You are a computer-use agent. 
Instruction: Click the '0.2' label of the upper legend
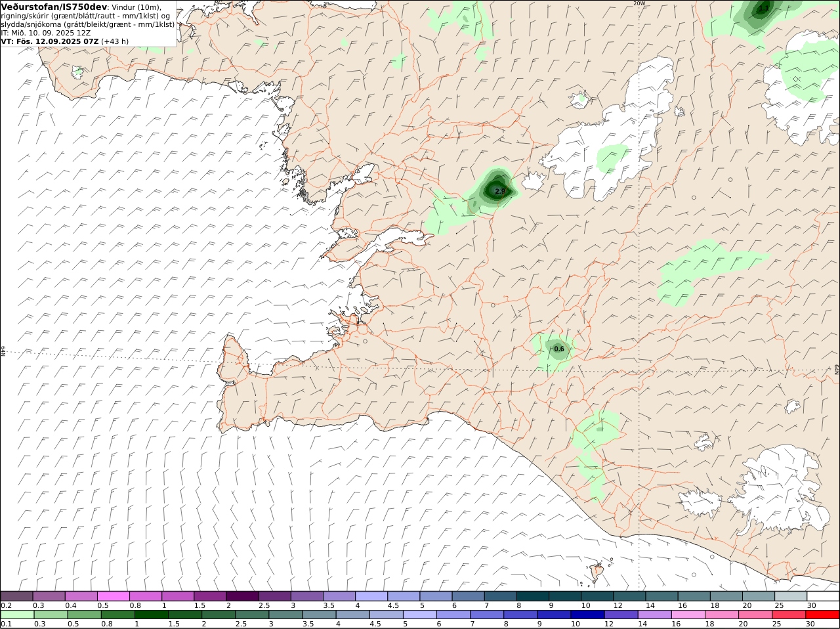click(6, 605)
